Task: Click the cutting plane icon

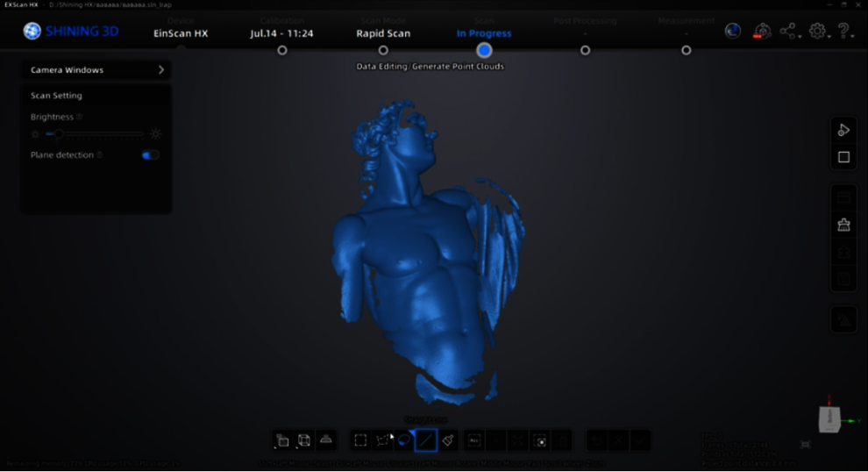Action: tap(326, 440)
